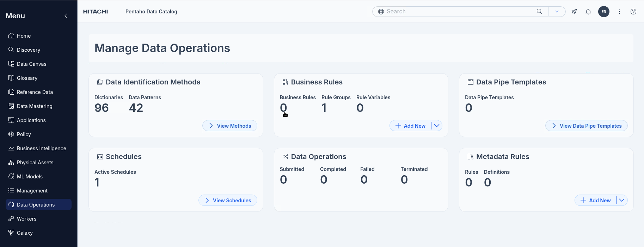Navigate to ML Models in the menu
This screenshot has height=247, width=644.
coord(30,177)
